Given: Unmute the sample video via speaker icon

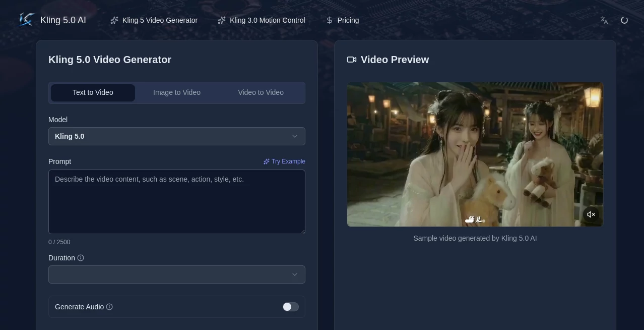Looking at the screenshot, I should click(591, 214).
